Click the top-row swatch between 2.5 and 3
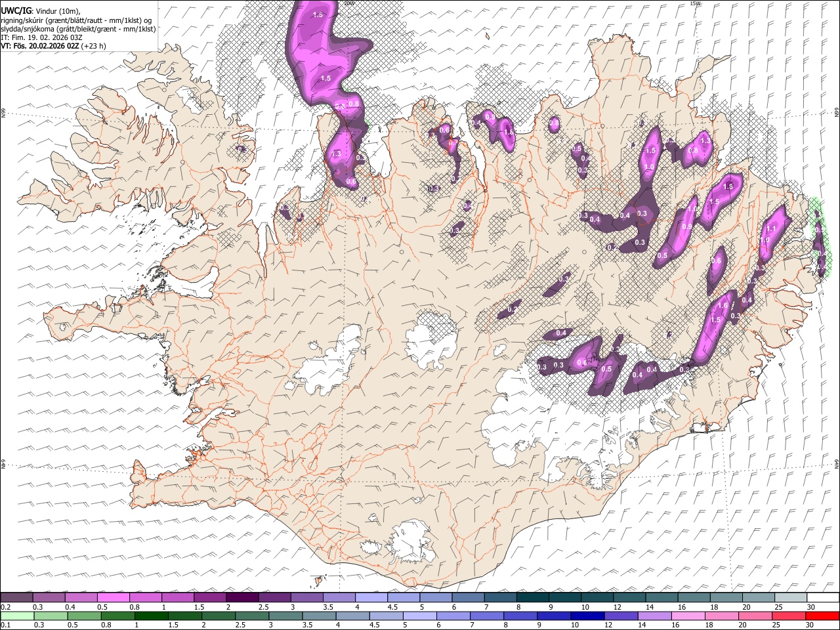The image size is (840, 630). point(274,597)
